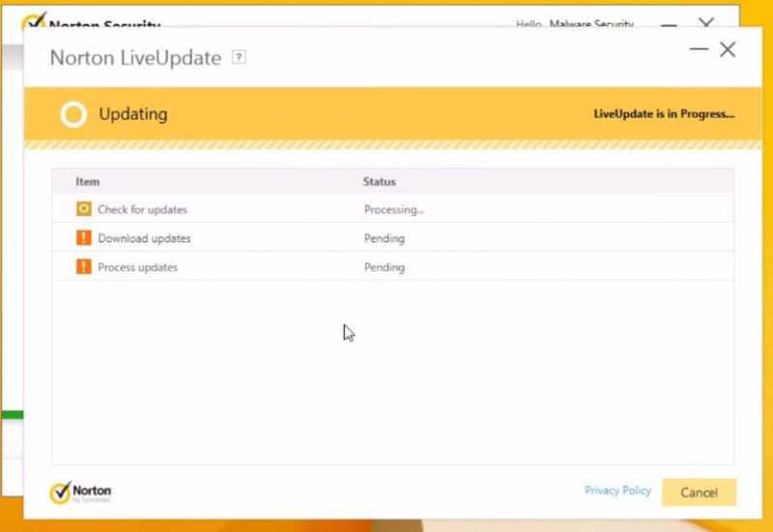Click the Item column header
Screen dimensions: 773x532
(88, 182)
